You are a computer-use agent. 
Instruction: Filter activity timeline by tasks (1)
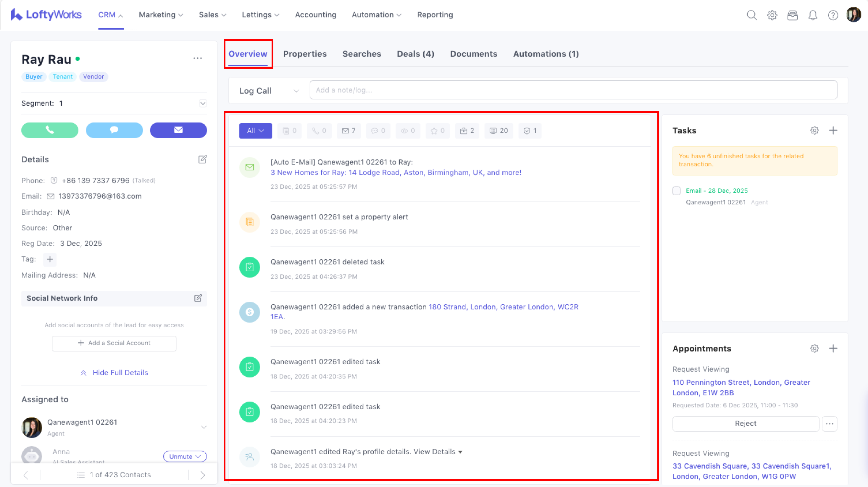(530, 131)
